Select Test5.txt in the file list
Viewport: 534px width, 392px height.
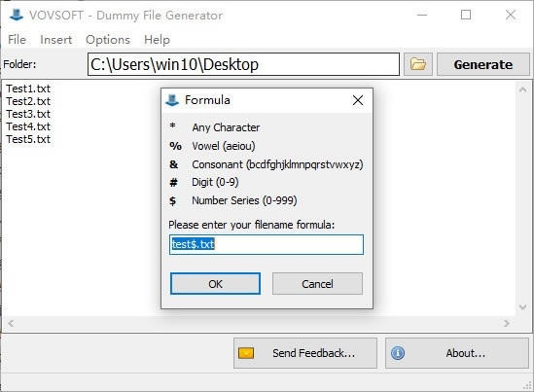tap(28, 139)
